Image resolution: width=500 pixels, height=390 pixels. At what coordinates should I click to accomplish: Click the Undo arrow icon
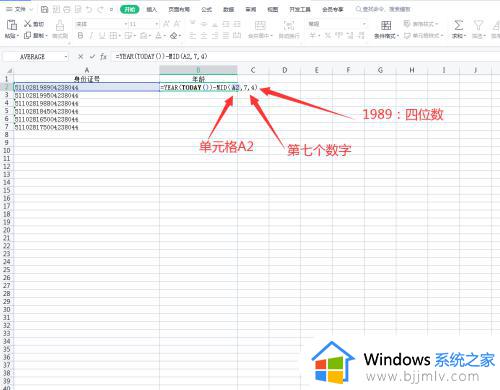pos(89,10)
